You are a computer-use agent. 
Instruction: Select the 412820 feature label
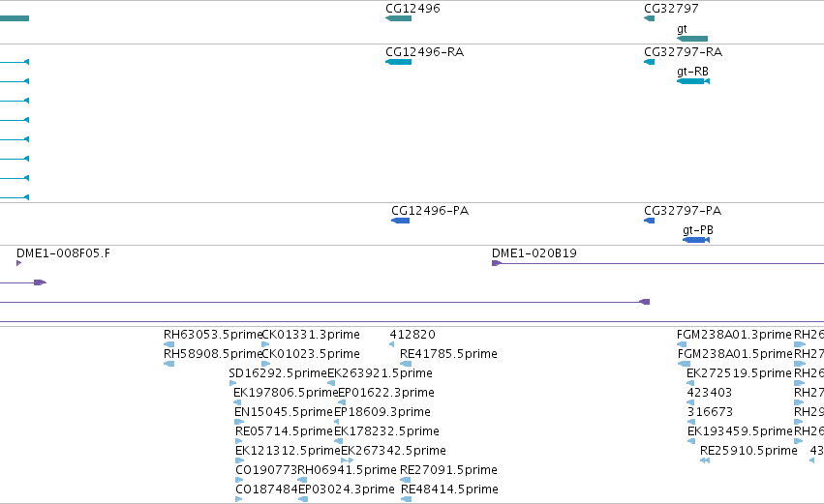[412, 335]
